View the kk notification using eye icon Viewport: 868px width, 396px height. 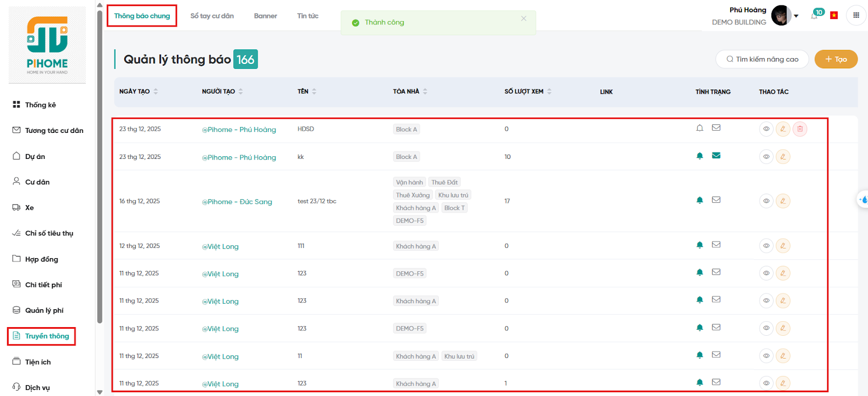click(x=766, y=157)
